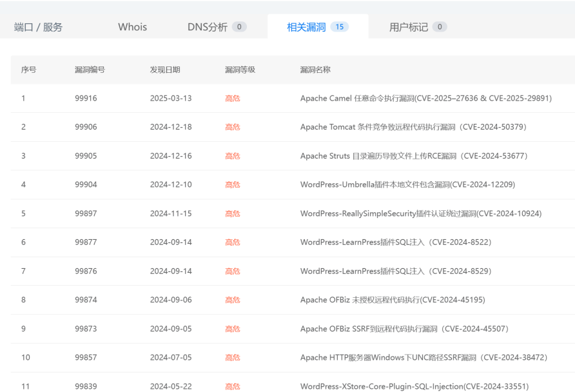The width and height of the screenshot is (575, 392).
Task: Select vulnerability ID 99873
Action: [x=86, y=329]
